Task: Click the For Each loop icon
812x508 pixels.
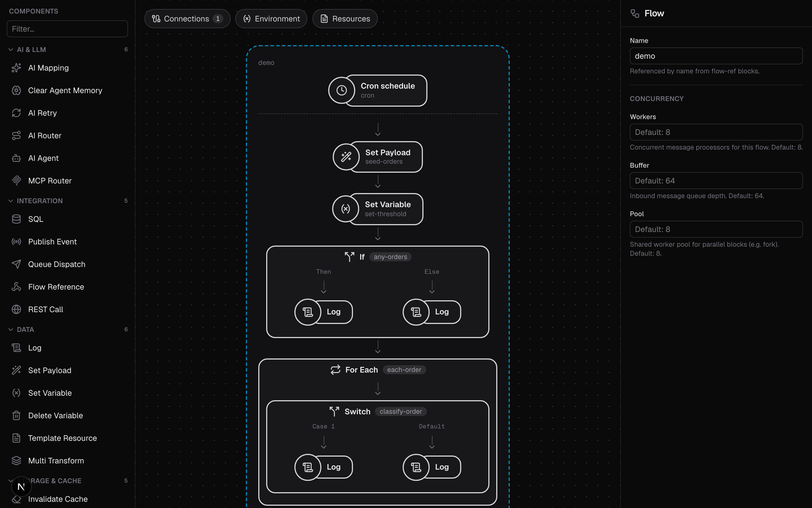Action: [x=335, y=370]
